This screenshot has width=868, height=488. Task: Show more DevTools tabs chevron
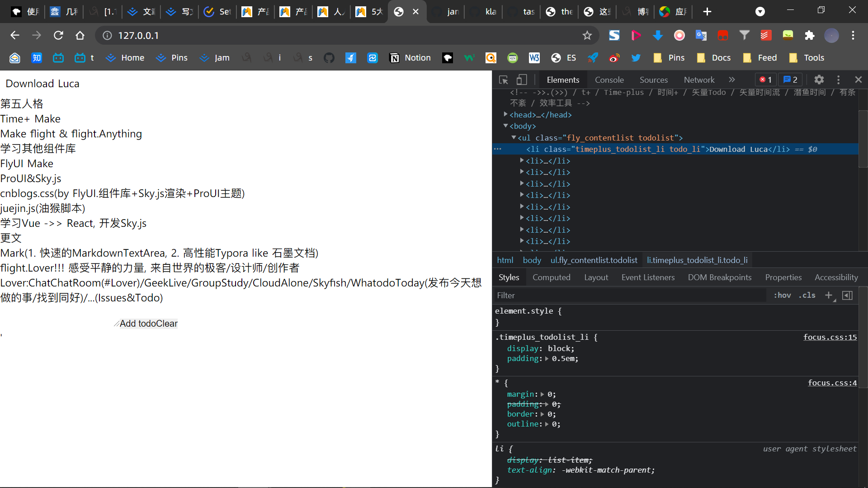pos(731,80)
